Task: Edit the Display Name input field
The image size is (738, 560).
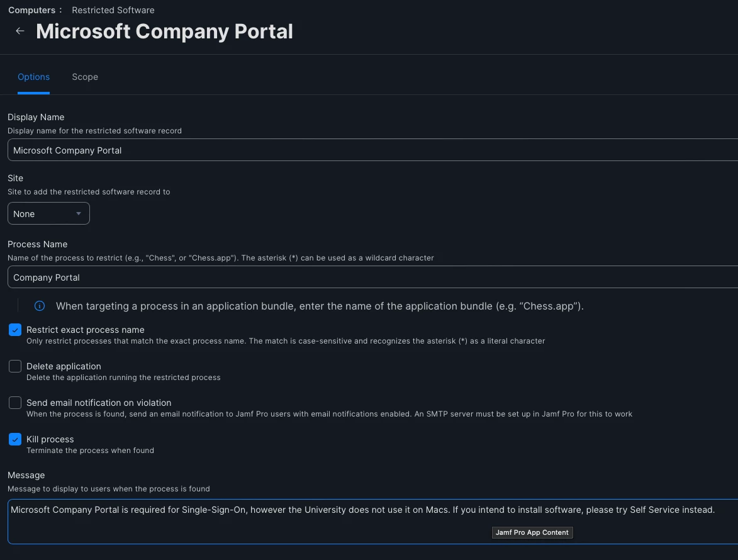Action: 372,150
